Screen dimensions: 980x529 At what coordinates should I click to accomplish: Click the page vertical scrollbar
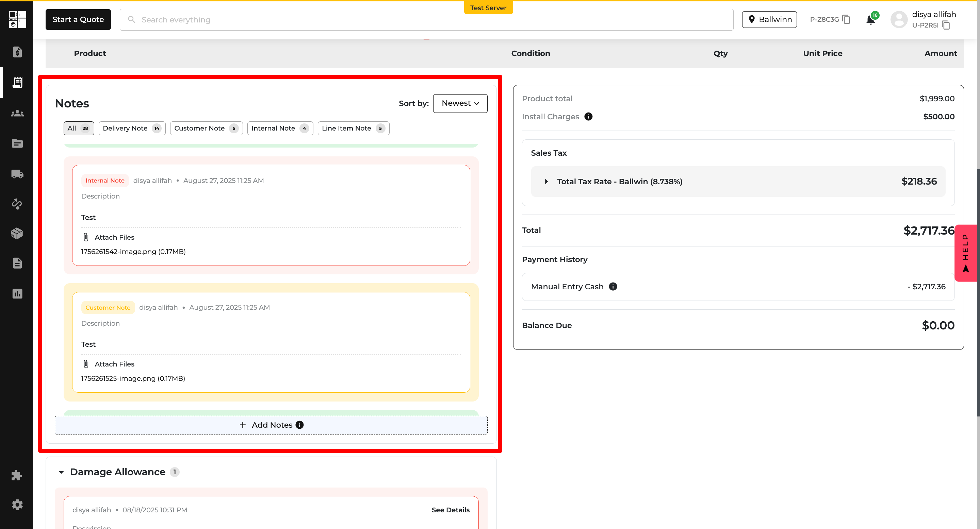tap(978, 293)
